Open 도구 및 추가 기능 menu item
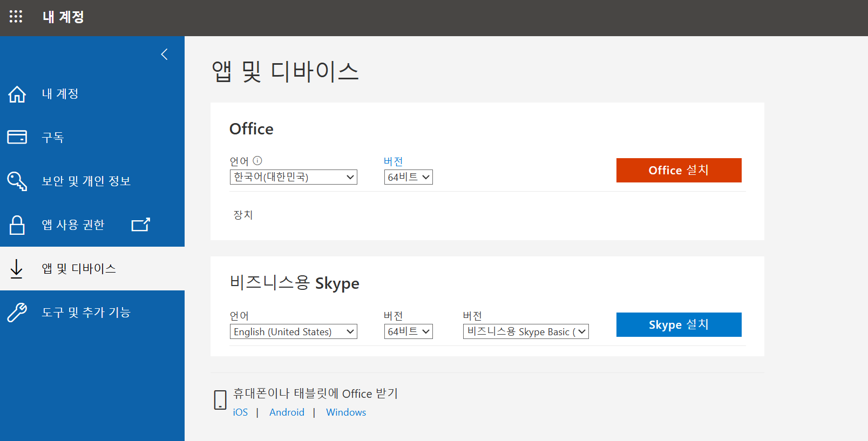868x441 pixels. [92, 312]
